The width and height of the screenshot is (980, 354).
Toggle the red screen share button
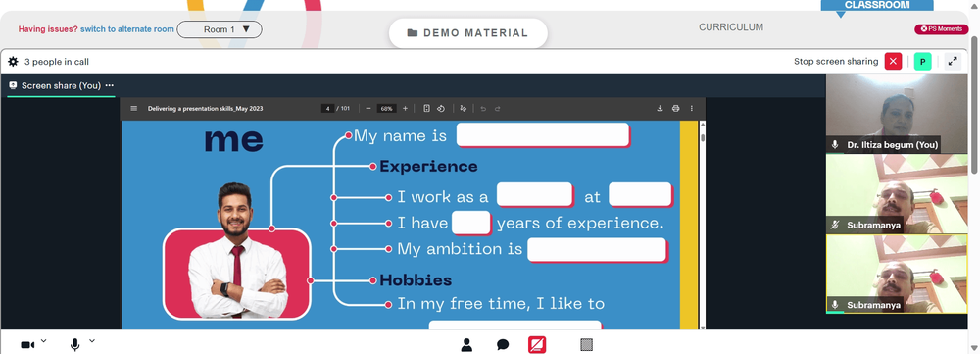537,344
